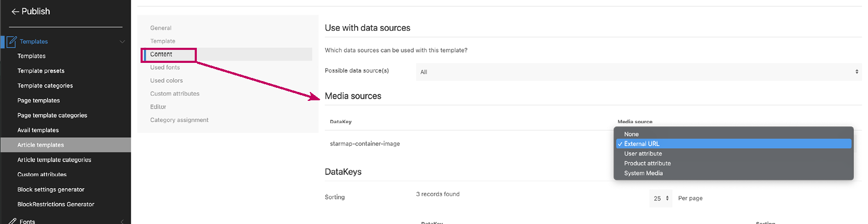Click the Fonts pen icon
This screenshot has height=224, width=868.
pos(12,221)
